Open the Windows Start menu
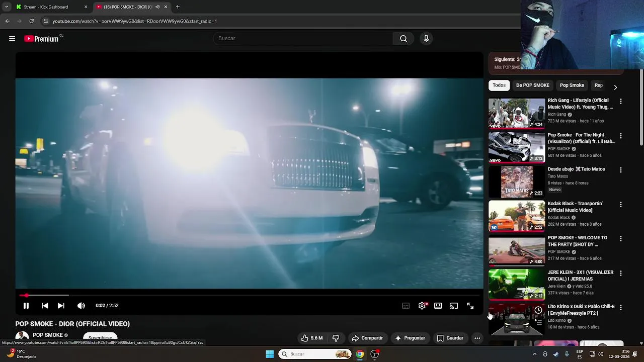This screenshot has width=644, height=362. [x=270, y=354]
